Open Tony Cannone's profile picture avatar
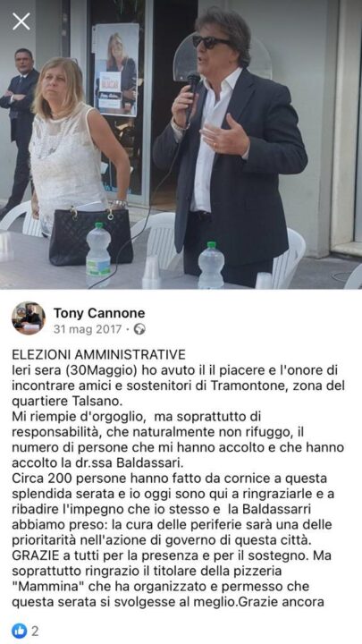The width and height of the screenshot is (362, 644). (x=29, y=318)
